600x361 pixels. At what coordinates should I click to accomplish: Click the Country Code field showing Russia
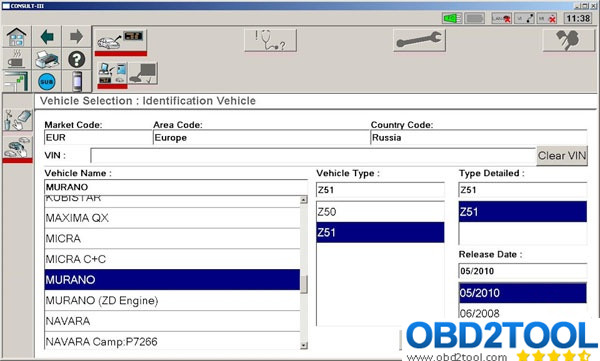click(x=478, y=138)
